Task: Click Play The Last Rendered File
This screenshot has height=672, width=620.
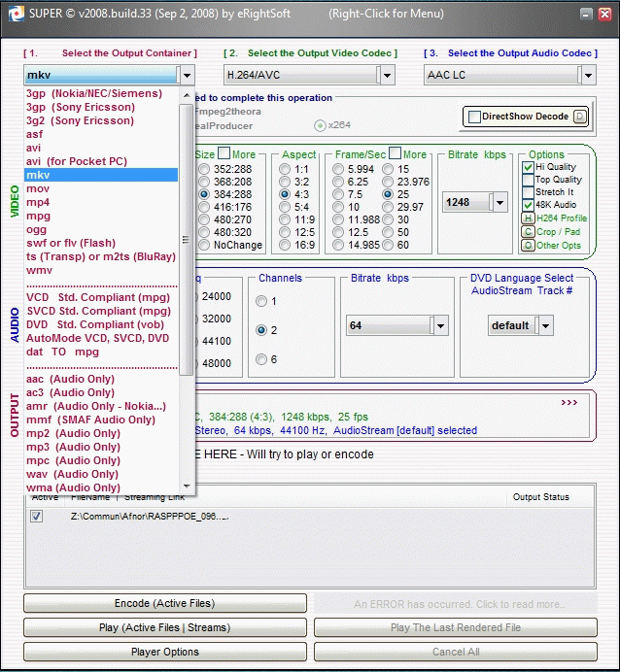Action: pos(456,627)
